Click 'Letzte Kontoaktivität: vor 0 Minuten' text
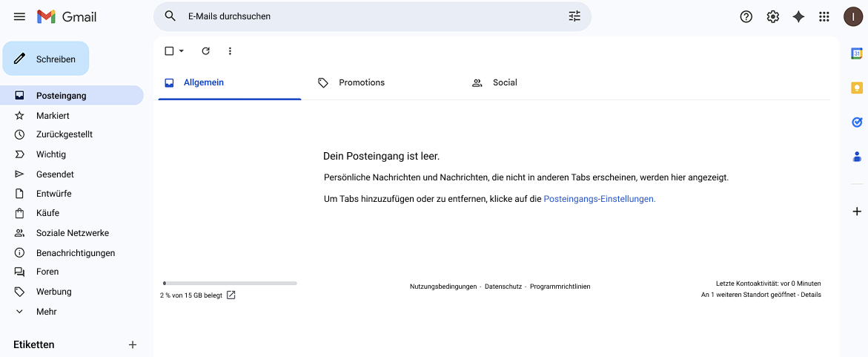The width and height of the screenshot is (868, 357). [769, 284]
